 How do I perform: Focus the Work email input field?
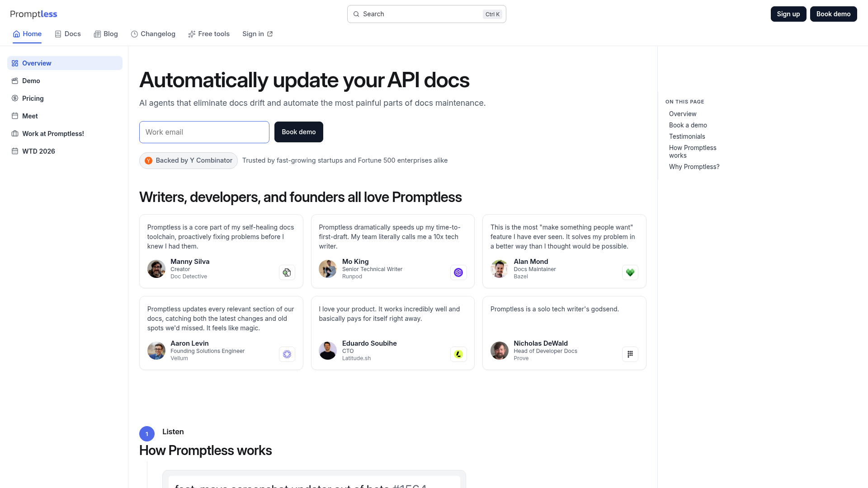click(x=204, y=132)
